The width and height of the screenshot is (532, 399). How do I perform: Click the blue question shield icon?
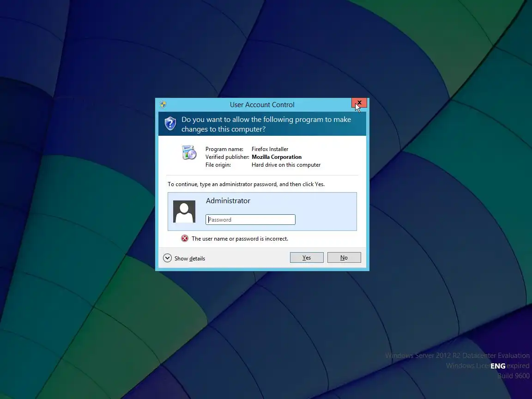tap(170, 123)
